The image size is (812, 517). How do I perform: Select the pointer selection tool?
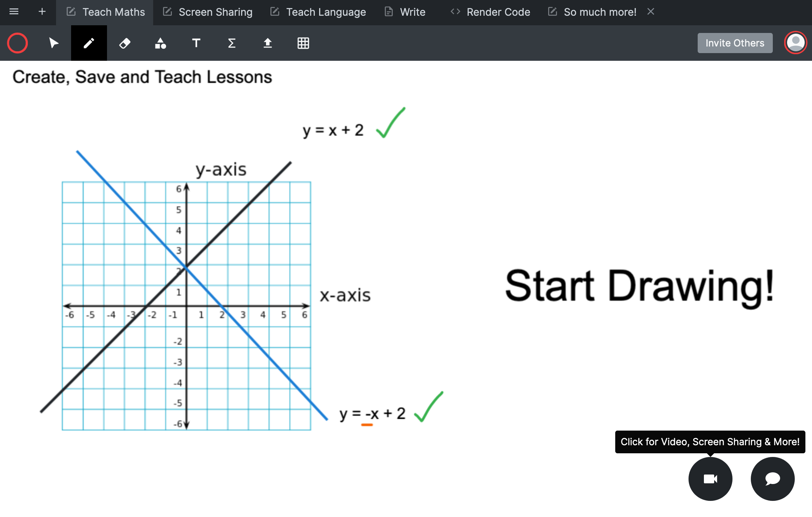pyautogui.click(x=53, y=43)
